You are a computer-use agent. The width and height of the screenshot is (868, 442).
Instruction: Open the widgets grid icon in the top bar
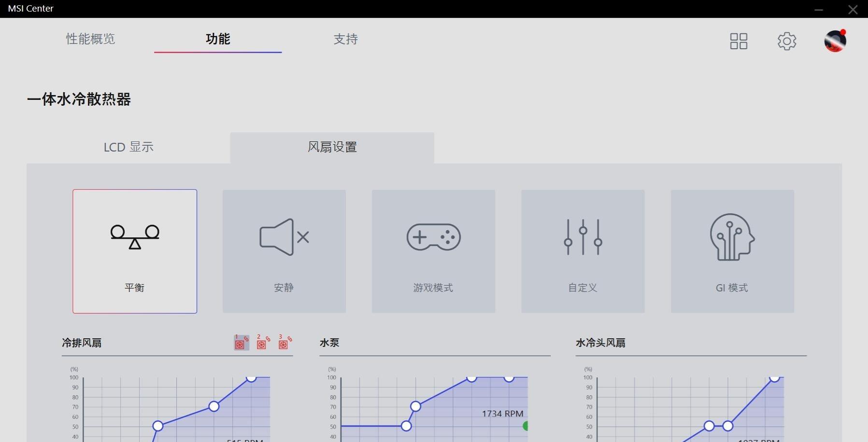739,41
